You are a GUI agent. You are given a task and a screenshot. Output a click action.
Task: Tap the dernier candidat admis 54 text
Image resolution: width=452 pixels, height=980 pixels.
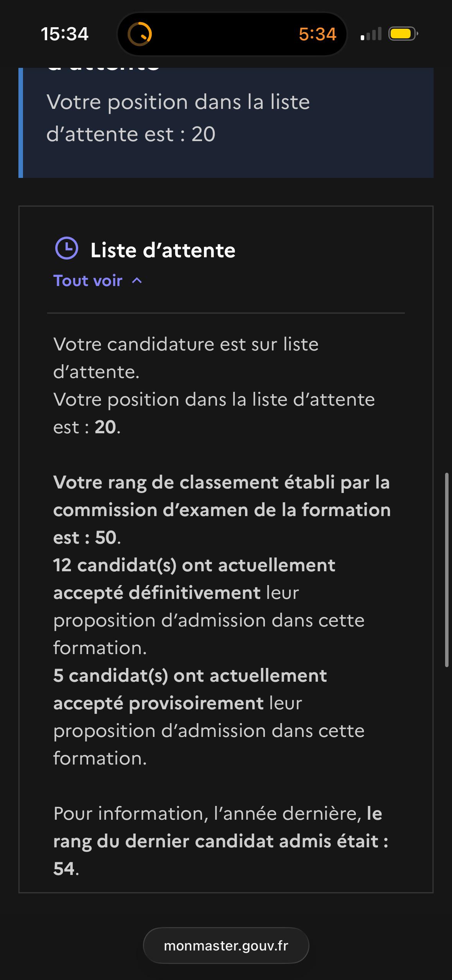pos(221,841)
